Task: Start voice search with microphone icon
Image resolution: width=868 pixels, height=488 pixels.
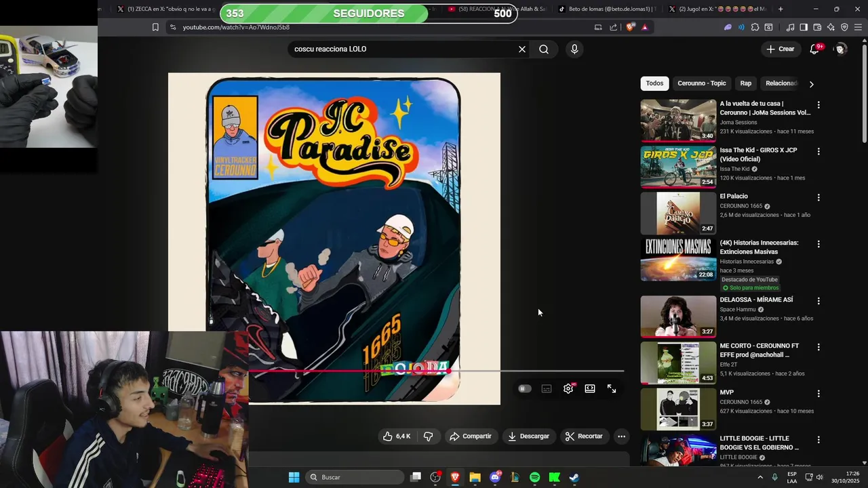Action: [x=574, y=49]
